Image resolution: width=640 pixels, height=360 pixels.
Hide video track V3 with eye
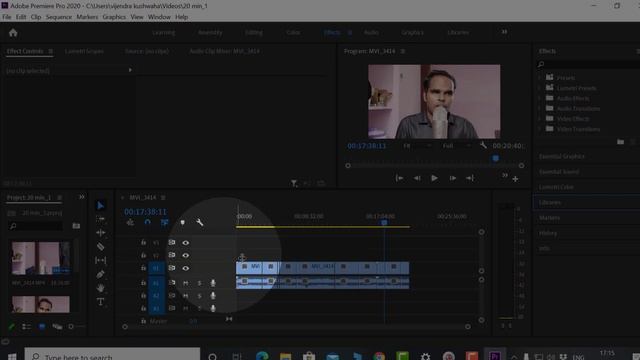pos(186,243)
